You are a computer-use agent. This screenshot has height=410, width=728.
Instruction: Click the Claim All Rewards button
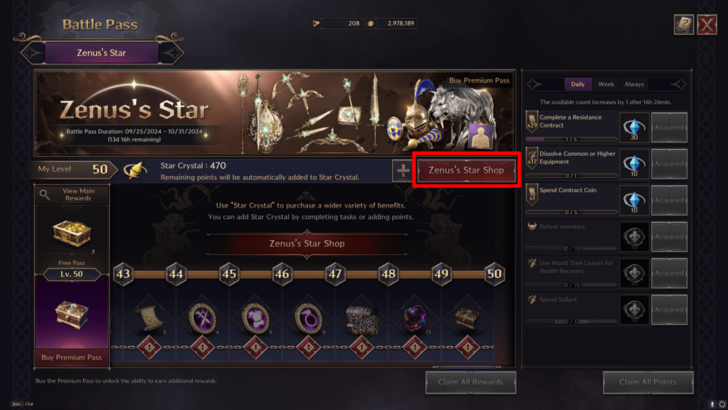tap(471, 382)
